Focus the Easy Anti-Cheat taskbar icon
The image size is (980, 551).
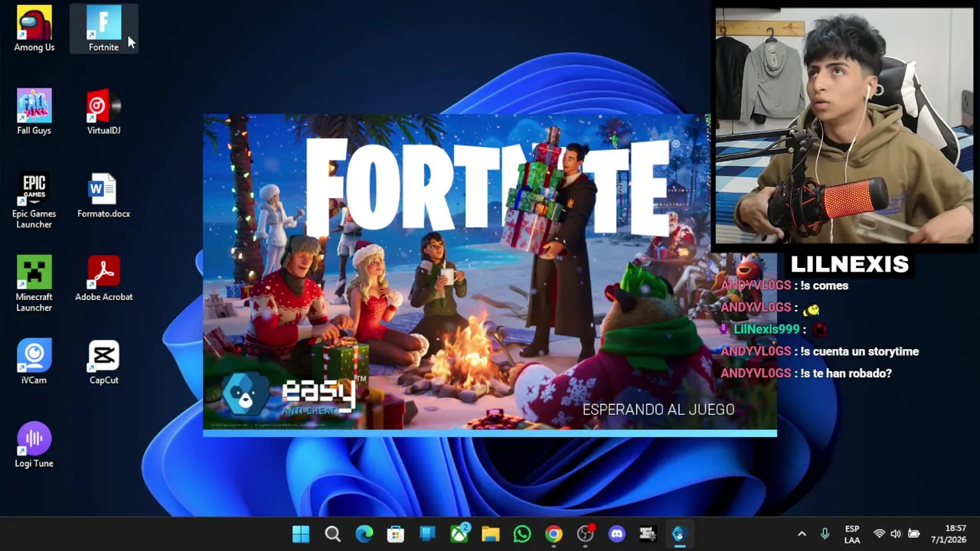678,534
